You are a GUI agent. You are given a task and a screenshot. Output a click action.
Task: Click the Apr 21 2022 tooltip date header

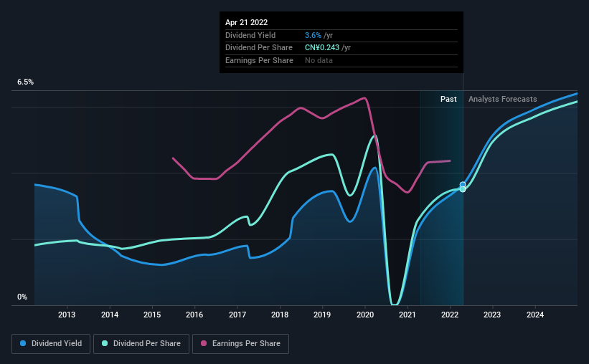point(246,22)
